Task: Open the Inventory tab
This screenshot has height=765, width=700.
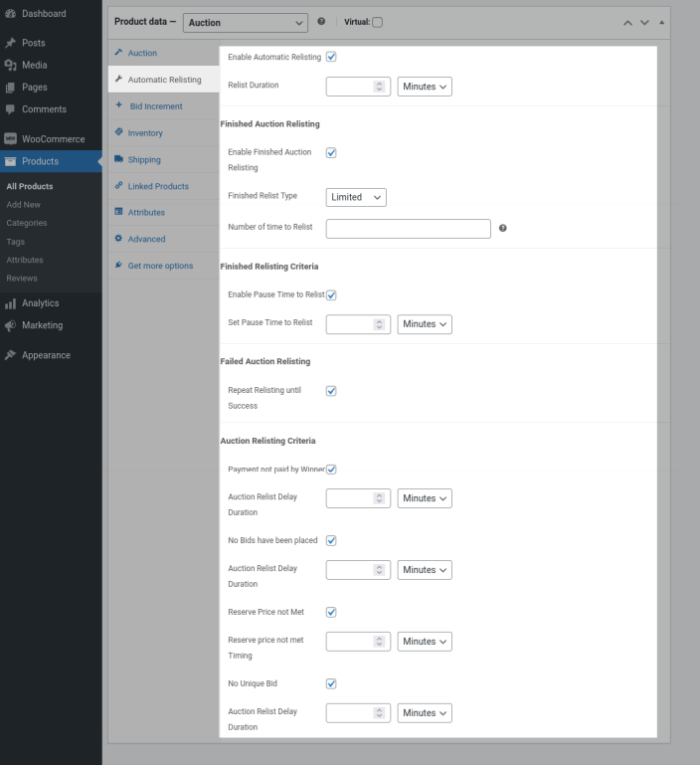Action: pos(145,133)
